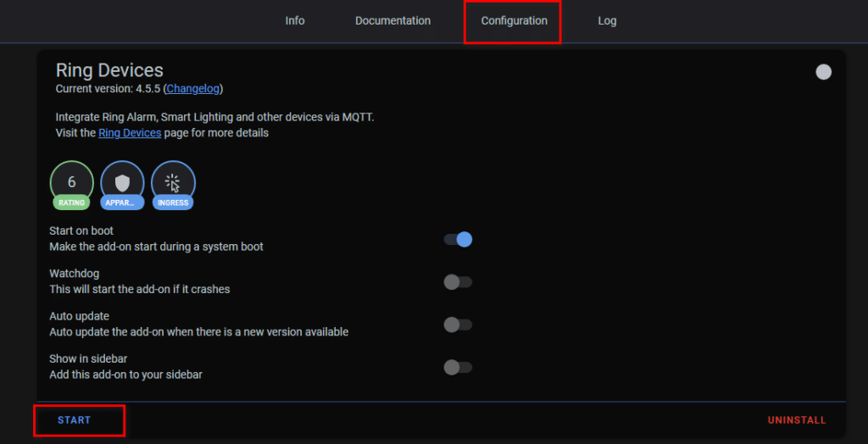The width and height of the screenshot is (868, 444).
Task: Click 'Add this add-on to your sidebar' text
Action: coord(125,375)
